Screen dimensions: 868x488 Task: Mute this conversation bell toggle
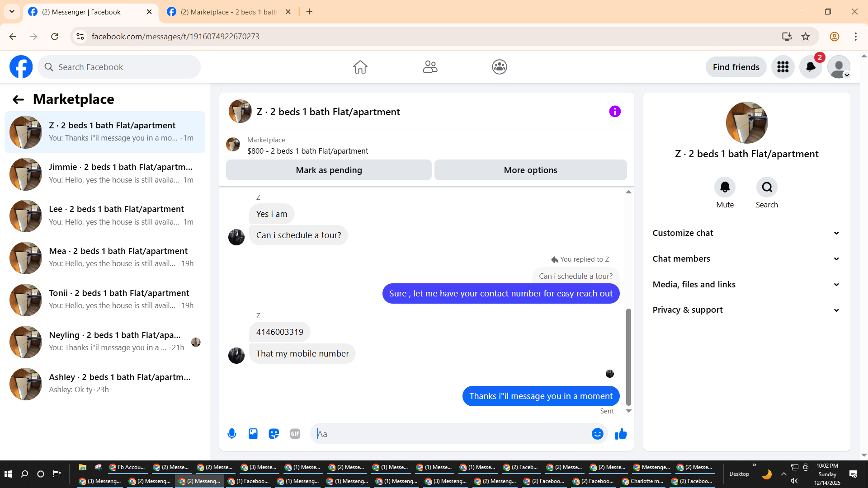point(725,187)
